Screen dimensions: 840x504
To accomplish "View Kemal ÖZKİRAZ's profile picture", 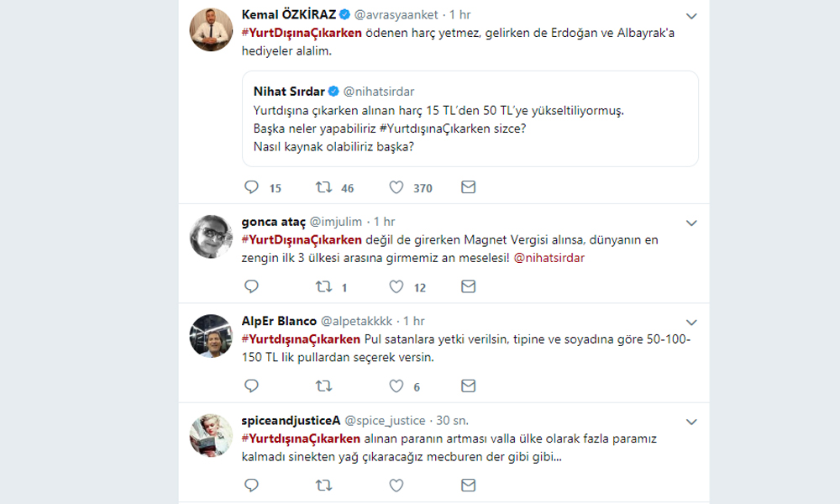I will (x=211, y=30).
